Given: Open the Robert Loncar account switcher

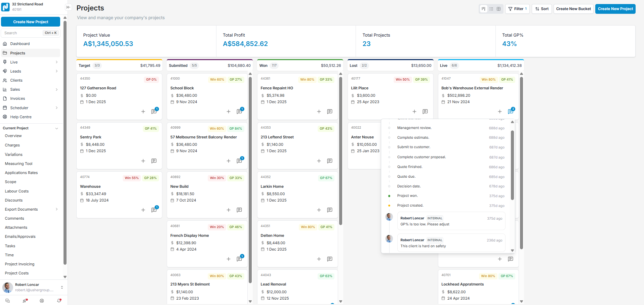Looking at the screenshot, I should (x=62, y=287).
